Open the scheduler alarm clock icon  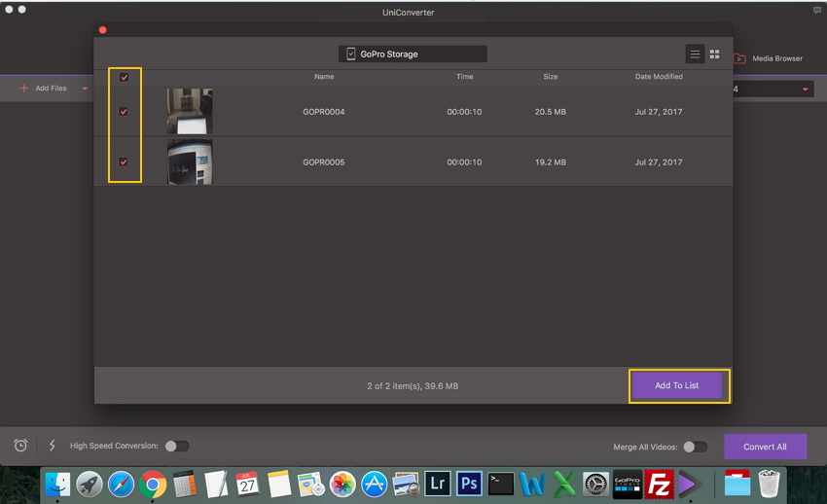coord(20,446)
